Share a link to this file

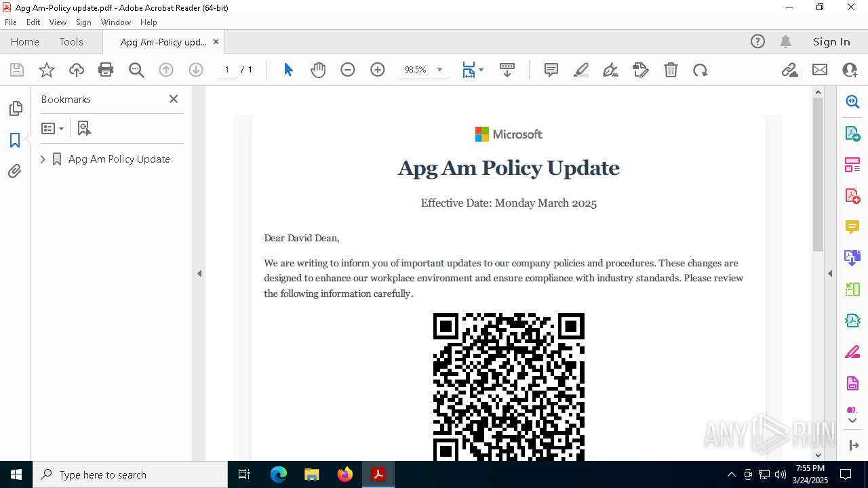[790, 70]
